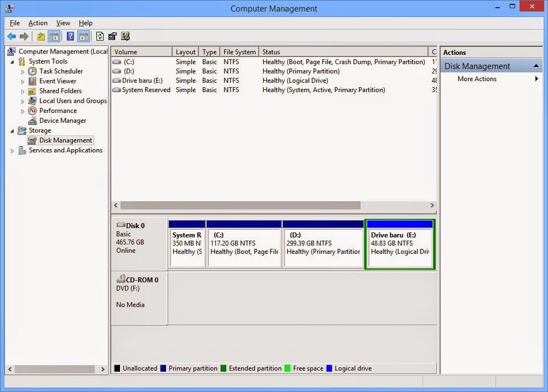The width and height of the screenshot is (548, 392).
Task: Click 'No Media' text under CD-ROM 0
Action: coord(130,305)
